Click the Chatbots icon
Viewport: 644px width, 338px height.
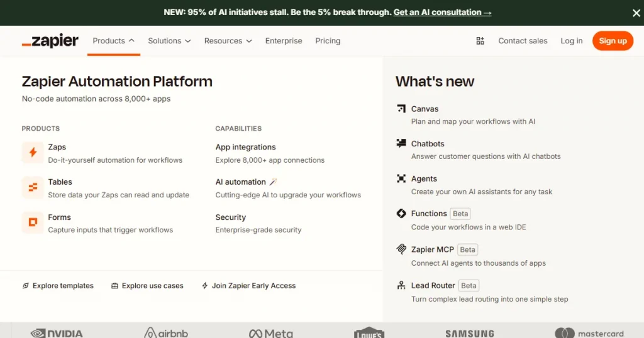(401, 143)
